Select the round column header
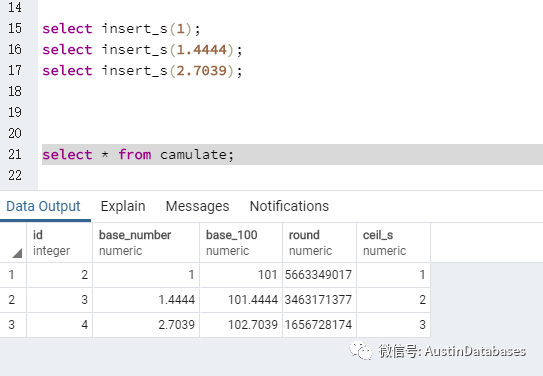The width and height of the screenshot is (543, 376). (x=319, y=243)
